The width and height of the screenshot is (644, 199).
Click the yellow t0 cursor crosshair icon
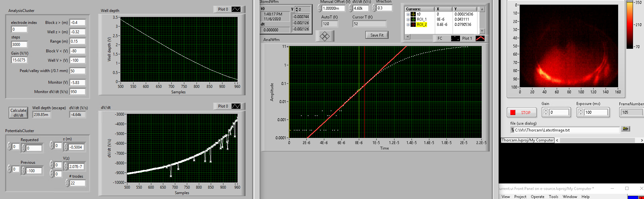[x=413, y=14]
